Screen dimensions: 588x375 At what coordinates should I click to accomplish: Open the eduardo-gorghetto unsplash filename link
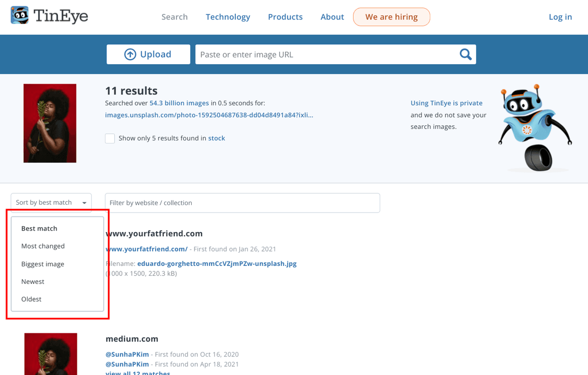point(217,263)
